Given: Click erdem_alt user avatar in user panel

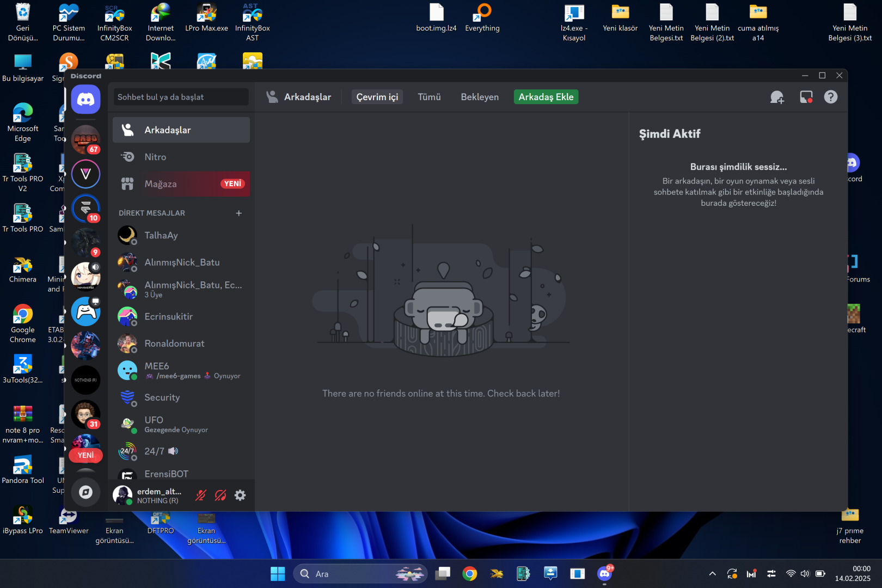Looking at the screenshot, I should (x=122, y=495).
